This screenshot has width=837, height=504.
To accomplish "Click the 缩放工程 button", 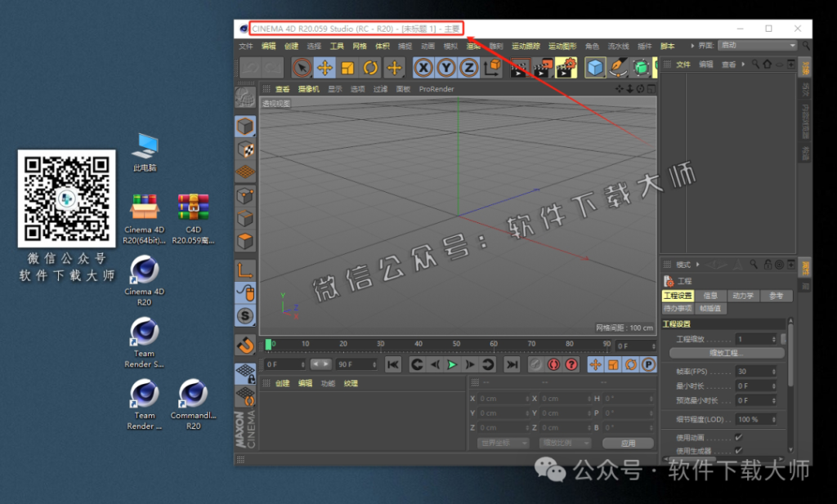I will click(x=726, y=352).
